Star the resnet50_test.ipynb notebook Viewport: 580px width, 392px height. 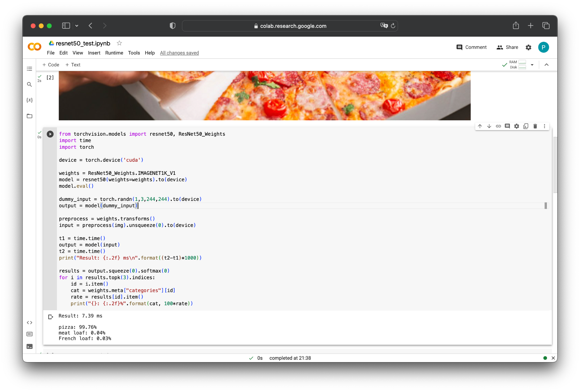coord(119,43)
